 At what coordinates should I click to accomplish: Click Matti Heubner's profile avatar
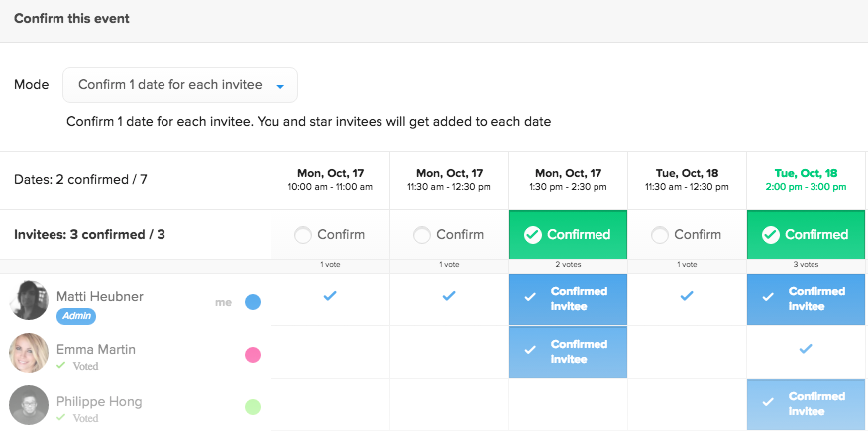(29, 300)
